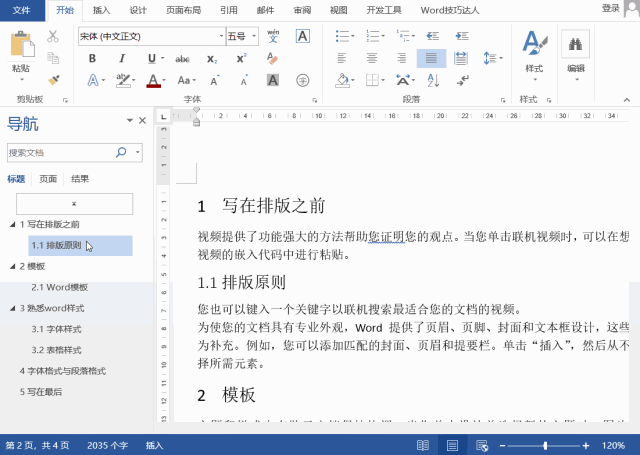The image size is (640, 455).
Task: Select the justify alignment icon
Action: (431, 58)
